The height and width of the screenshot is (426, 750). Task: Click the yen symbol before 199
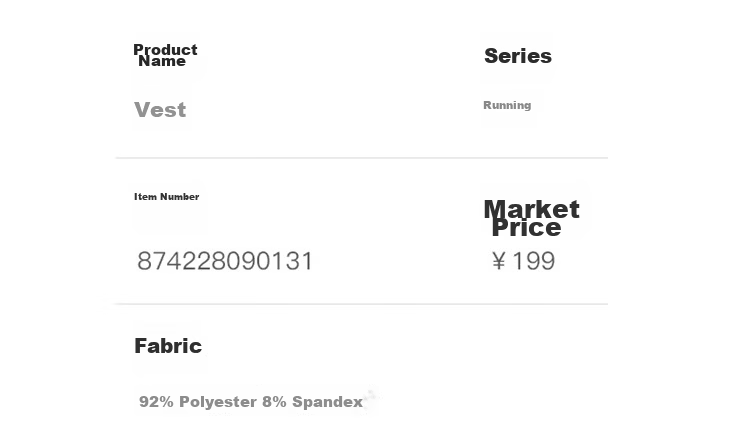(x=499, y=261)
